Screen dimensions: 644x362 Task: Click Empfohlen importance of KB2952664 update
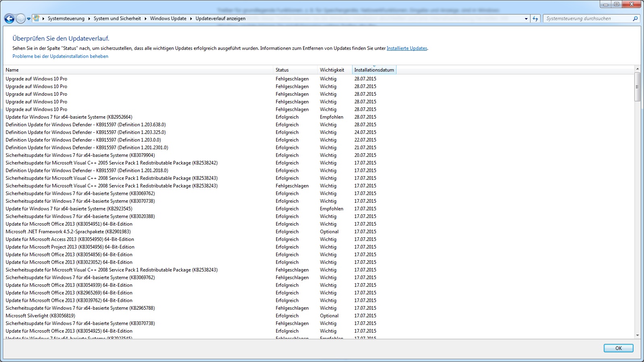click(x=332, y=117)
